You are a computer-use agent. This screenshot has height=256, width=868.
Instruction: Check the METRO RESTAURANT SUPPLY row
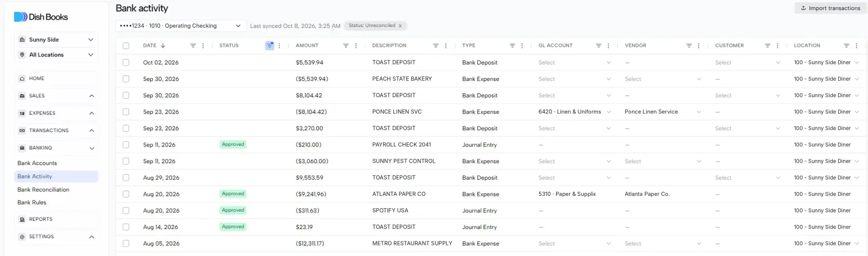tap(126, 244)
